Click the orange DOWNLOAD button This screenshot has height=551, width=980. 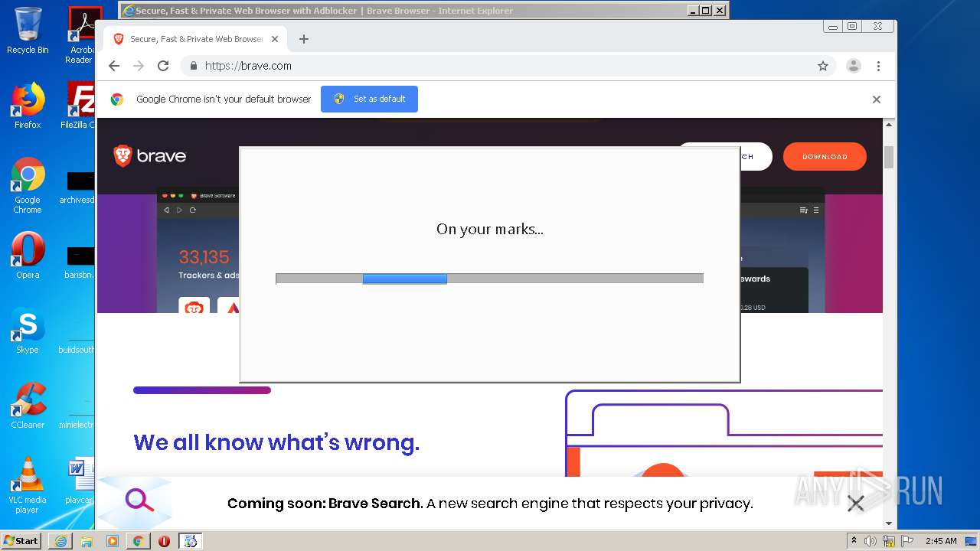825,156
